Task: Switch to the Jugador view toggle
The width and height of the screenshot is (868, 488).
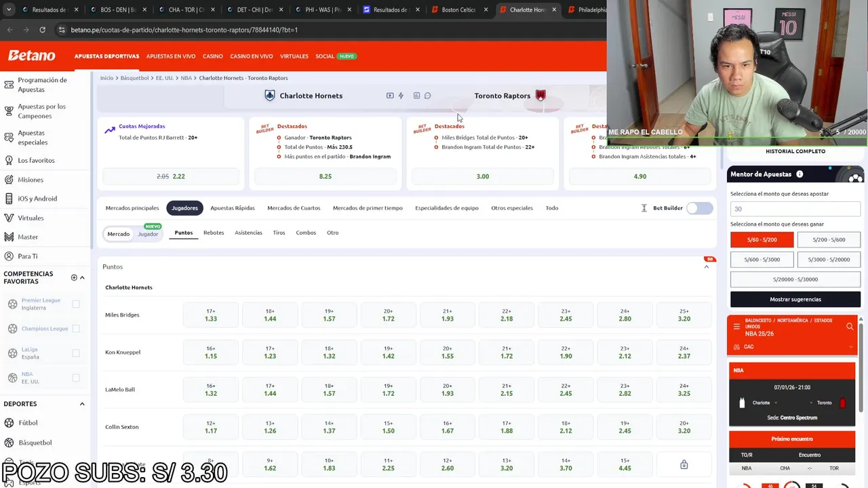Action: pyautogui.click(x=148, y=234)
